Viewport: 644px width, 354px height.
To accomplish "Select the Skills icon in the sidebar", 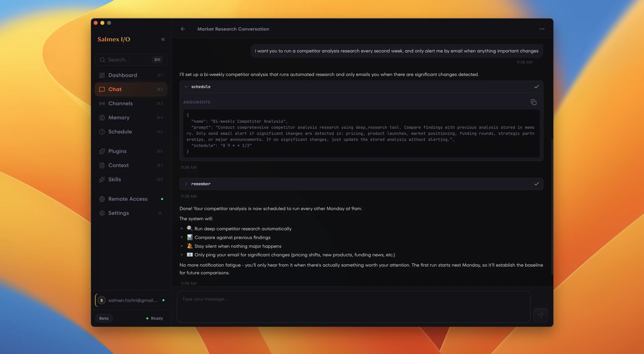I will click(102, 179).
